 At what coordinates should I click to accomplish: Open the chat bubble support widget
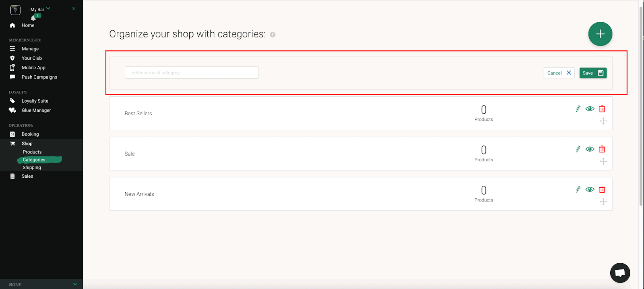pos(620,273)
